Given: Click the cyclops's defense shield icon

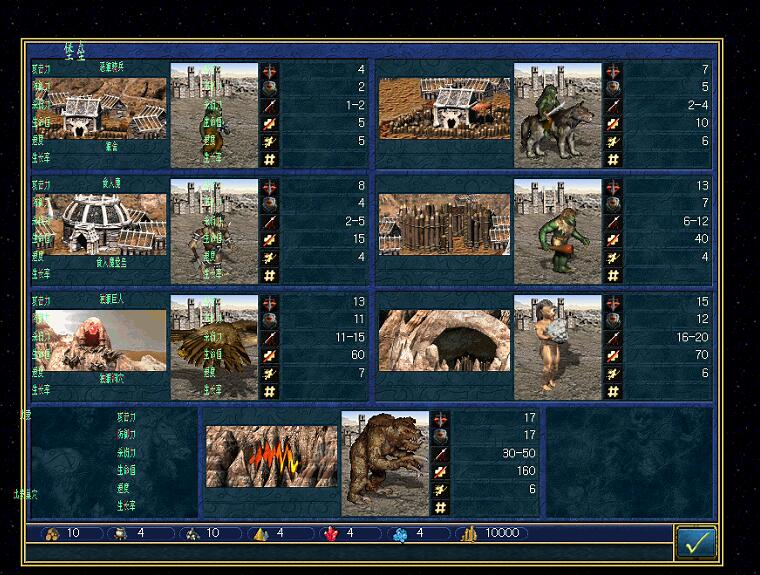Looking at the screenshot, I should [613, 320].
